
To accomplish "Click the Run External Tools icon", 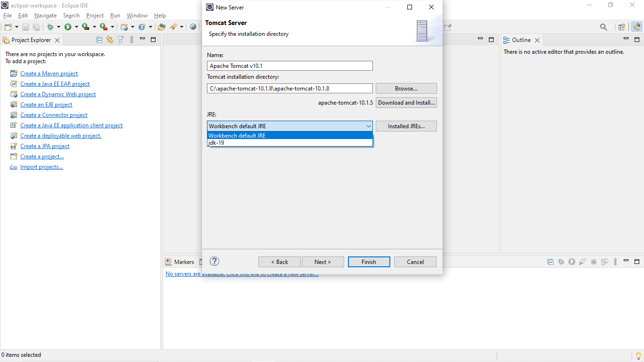I will click(103, 27).
